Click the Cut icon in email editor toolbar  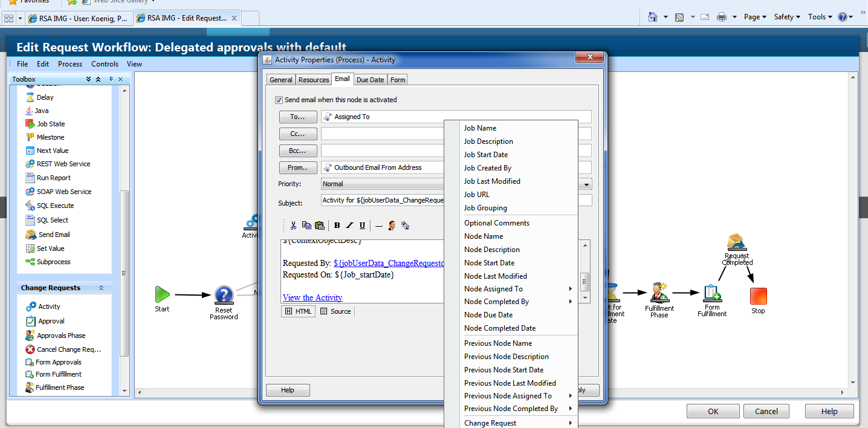coord(293,225)
